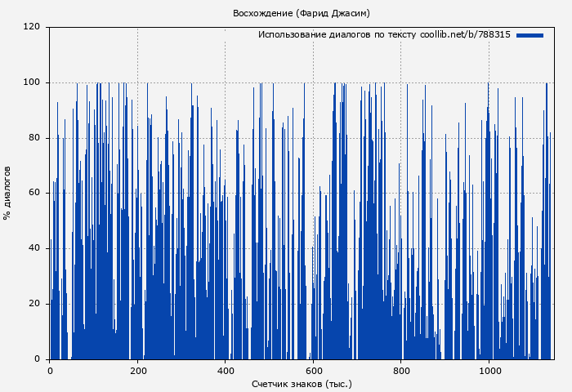Viewport: 572px width, 392px height.
Task: Select the 80 tick on y-axis
Action: click(x=34, y=138)
